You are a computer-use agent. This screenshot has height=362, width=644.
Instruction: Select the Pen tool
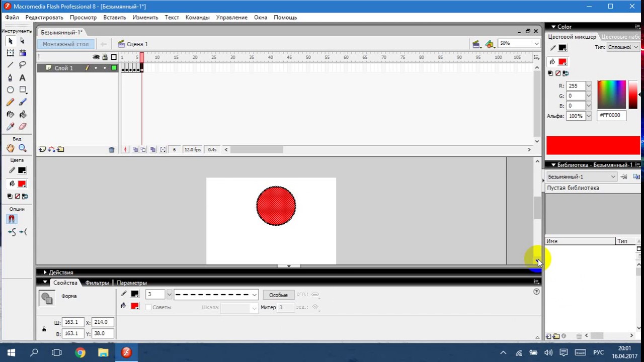pyautogui.click(x=10, y=77)
